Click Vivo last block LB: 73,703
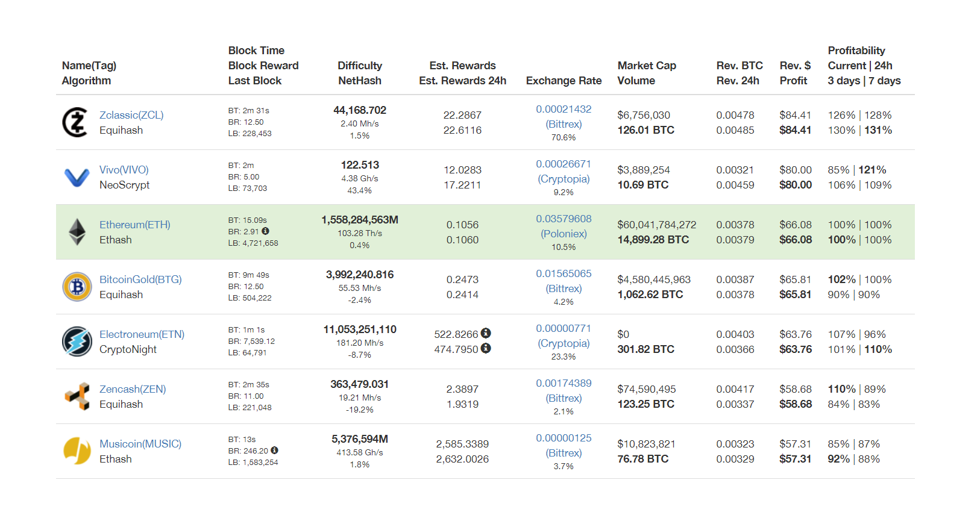Image resolution: width=980 pixels, height=524 pixels. pyautogui.click(x=248, y=188)
